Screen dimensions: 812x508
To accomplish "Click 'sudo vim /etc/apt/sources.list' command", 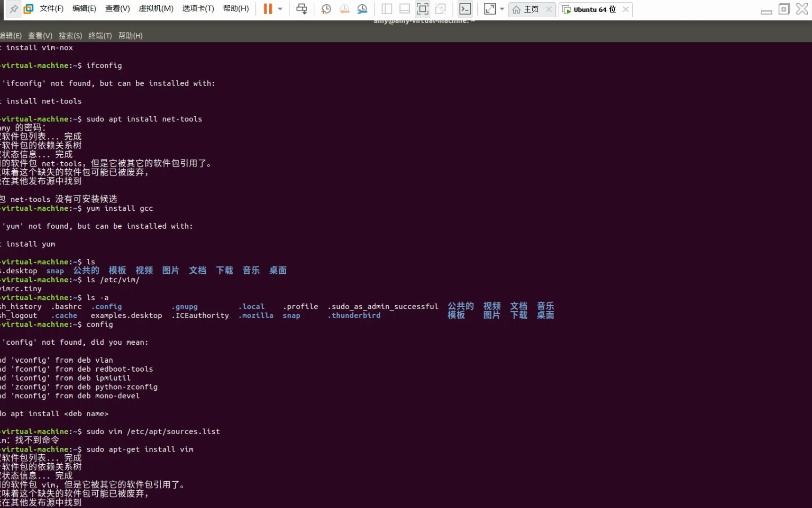I will pyautogui.click(x=153, y=432).
